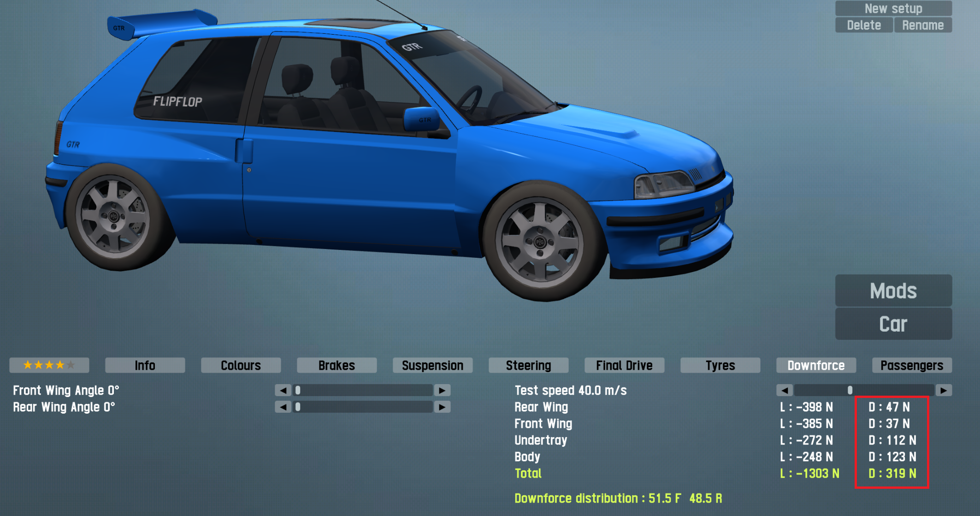Screen dimensions: 980x516
Task: Decrease Front Wing Angle with left arrow
Action: 283,391
